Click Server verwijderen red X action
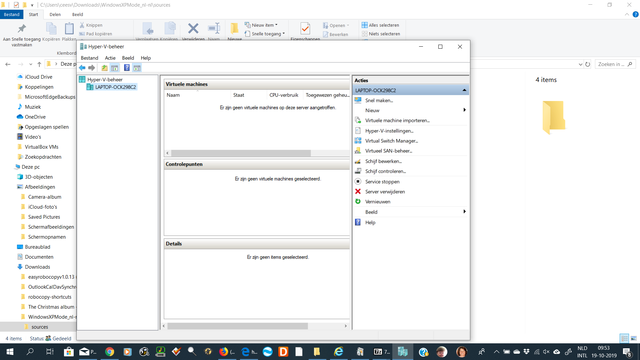640x360 pixels. pos(385,192)
